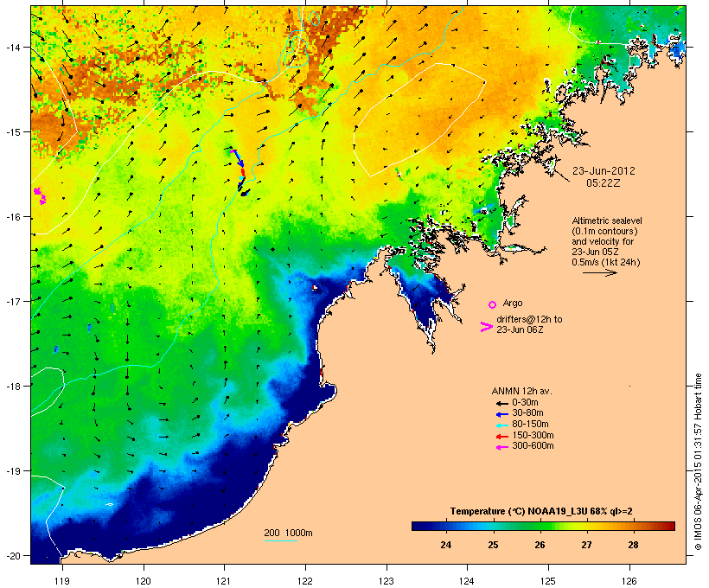Click the date label 23-Jun-2012
Image resolution: width=709 pixels, height=588 pixels.
coord(604,171)
